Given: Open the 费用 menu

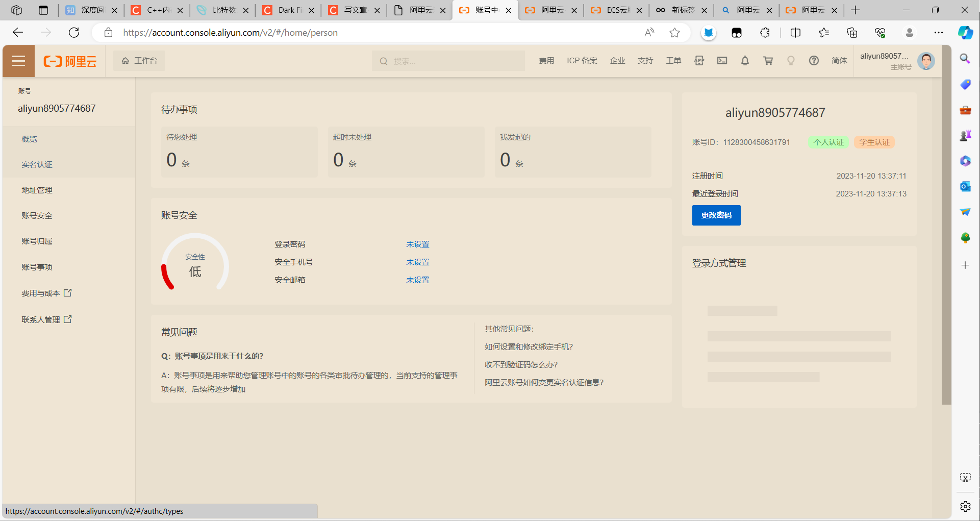Looking at the screenshot, I should pyautogui.click(x=546, y=61).
